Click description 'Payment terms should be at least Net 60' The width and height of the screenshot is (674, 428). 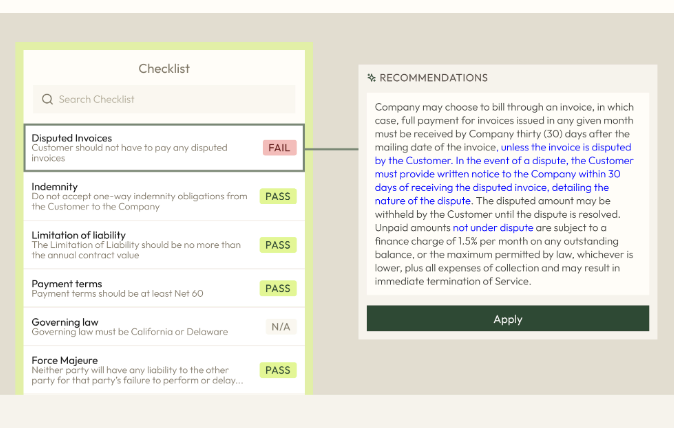click(x=117, y=293)
